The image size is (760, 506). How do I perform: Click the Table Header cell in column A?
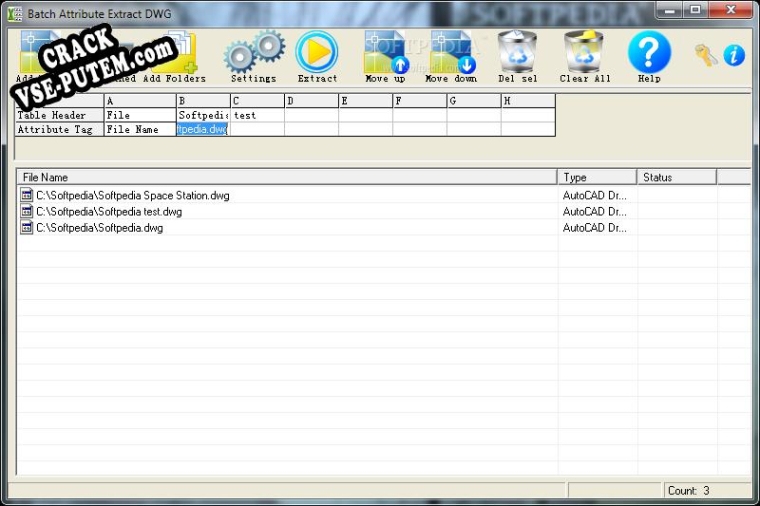139,115
